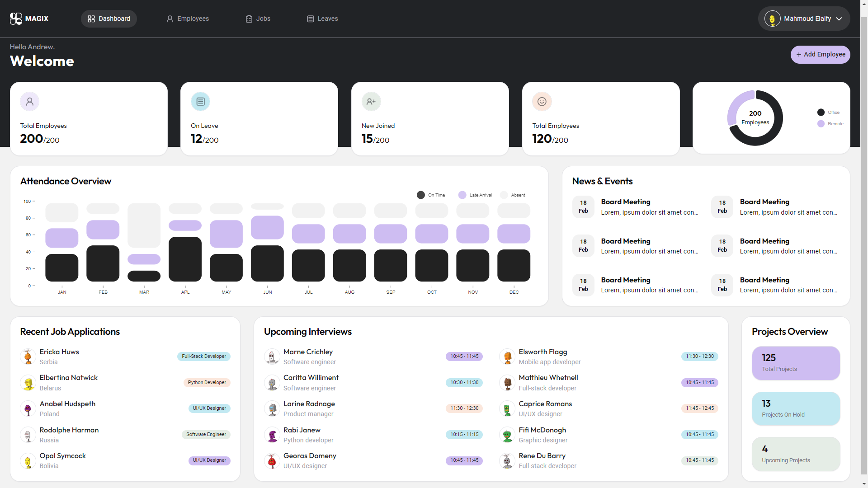Screen dimensions: 868x488
Task: Click the Add Employee button
Action: [x=820, y=54]
